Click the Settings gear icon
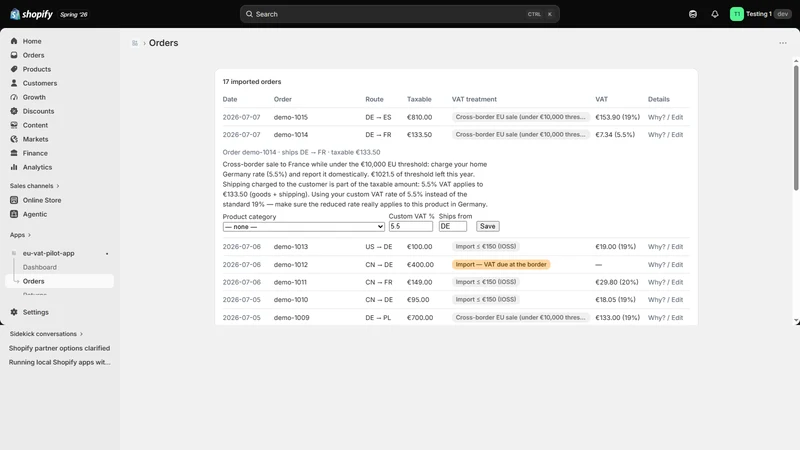This screenshot has width=800, height=450. pyautogui.click(x=14, y=312)
